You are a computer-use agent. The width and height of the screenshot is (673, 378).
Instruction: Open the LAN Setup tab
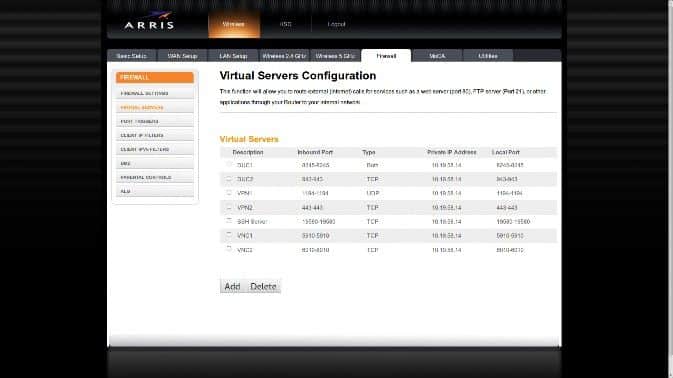[233, 56]
